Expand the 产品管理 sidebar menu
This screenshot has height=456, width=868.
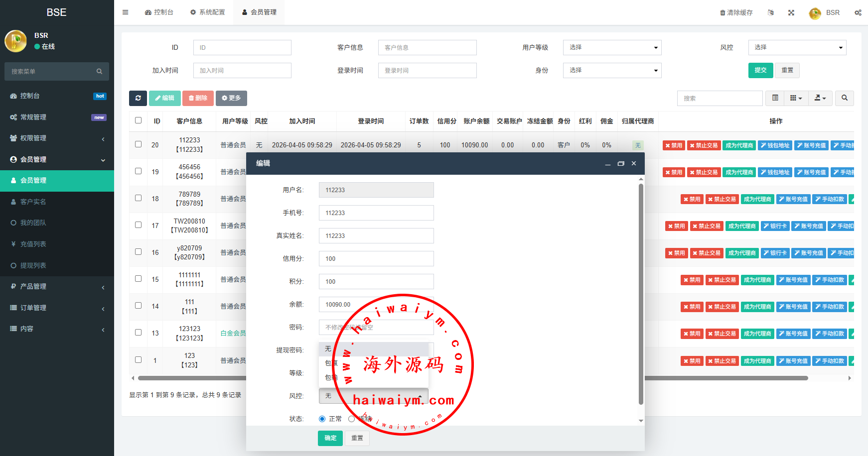tap(57, 287)
